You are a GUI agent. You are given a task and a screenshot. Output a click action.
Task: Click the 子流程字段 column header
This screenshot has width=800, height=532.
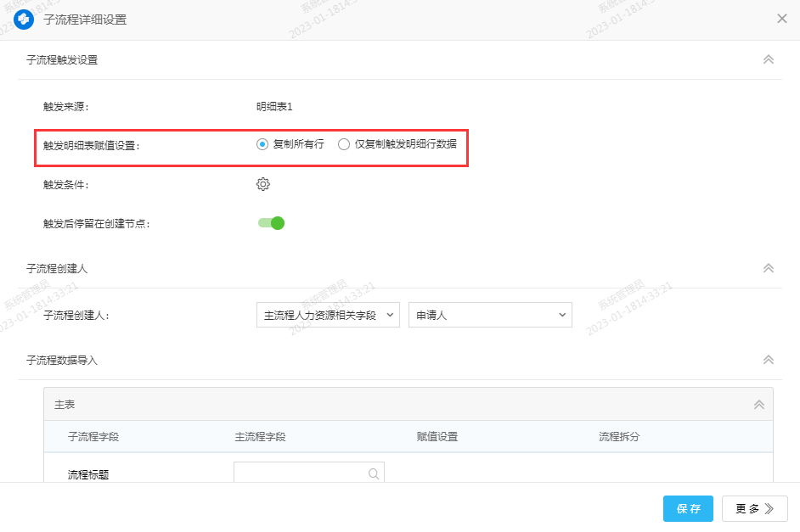pyautogui.click(x=93, y=437)
